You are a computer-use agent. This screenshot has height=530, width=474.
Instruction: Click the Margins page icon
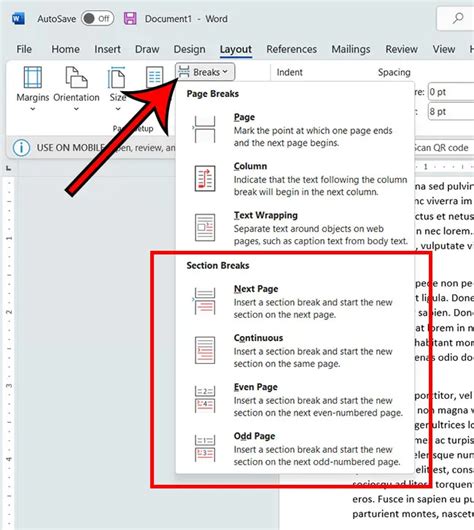[x=33, y=77]
